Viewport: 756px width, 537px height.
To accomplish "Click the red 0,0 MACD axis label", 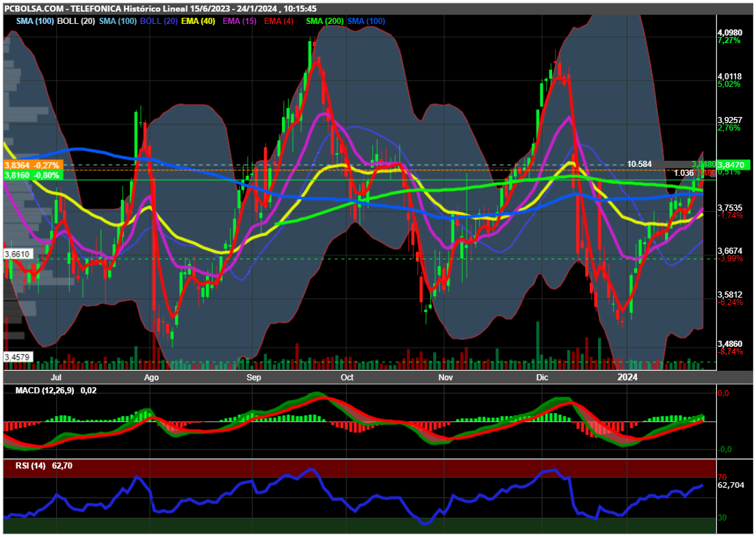I will click(x=724, y=393).
